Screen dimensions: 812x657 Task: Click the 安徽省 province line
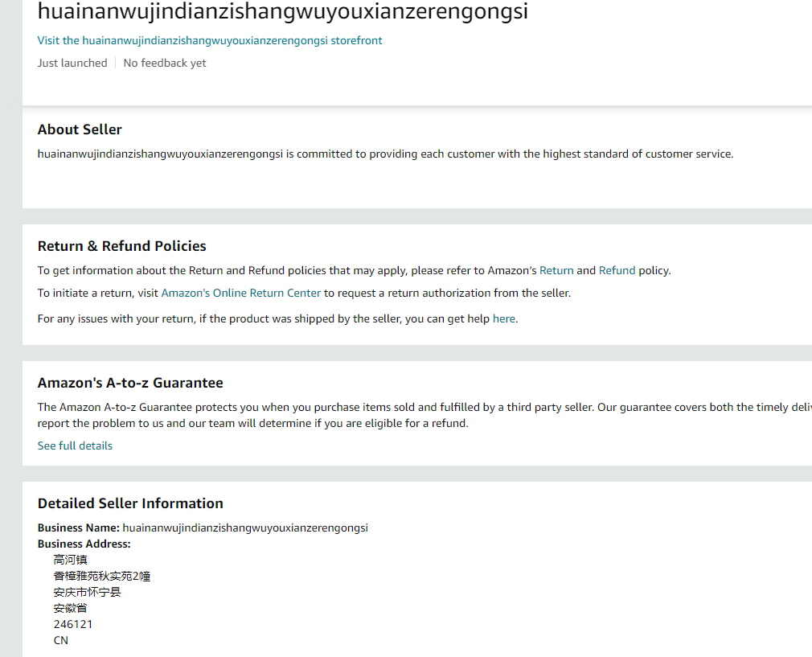(x=71, y=608)
